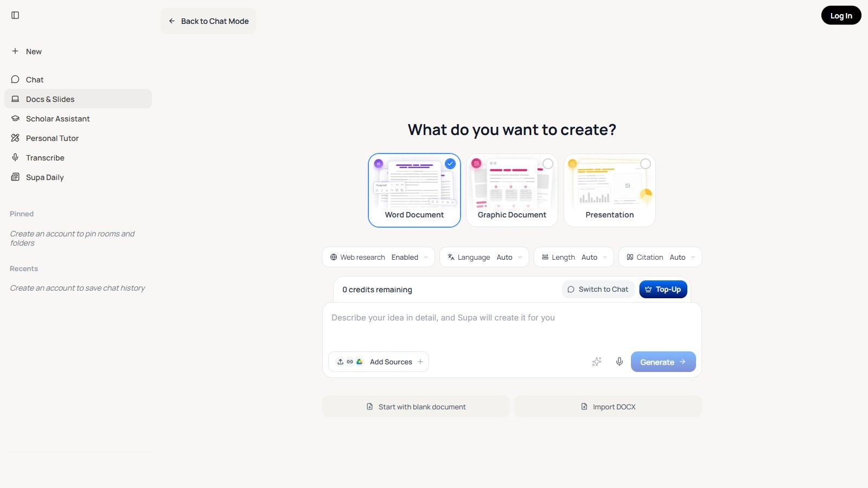The height and width of the screenshot is (488, 868).
Task: Click the plus icon beside New
Action: pos(15,51)
